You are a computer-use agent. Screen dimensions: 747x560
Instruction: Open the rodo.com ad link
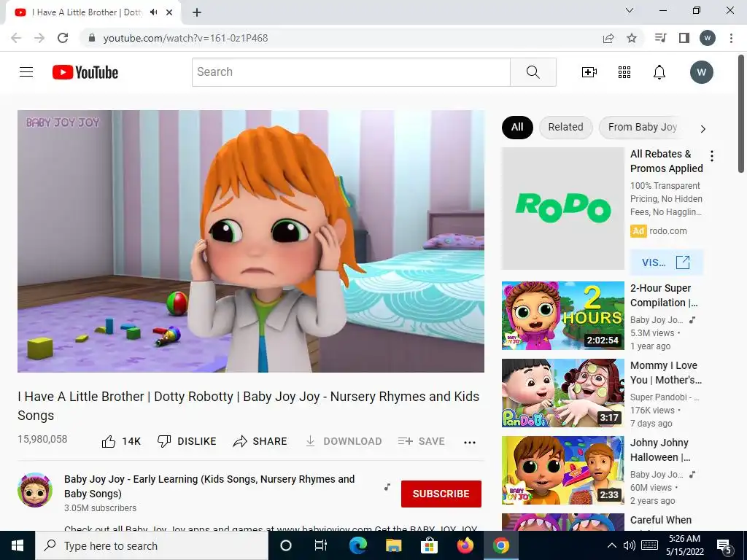[x=668, y=231]
